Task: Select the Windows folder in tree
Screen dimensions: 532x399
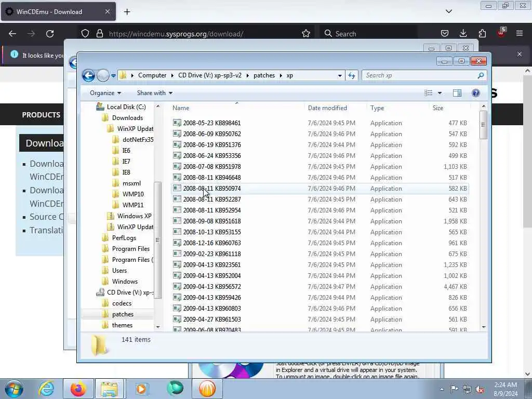Action: click(125, 281)
